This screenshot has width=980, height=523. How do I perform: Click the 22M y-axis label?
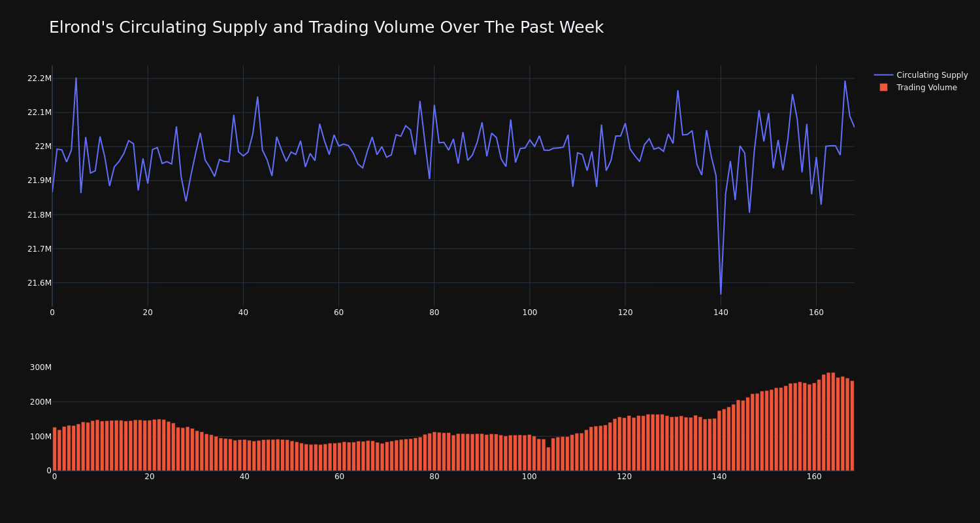43,146
